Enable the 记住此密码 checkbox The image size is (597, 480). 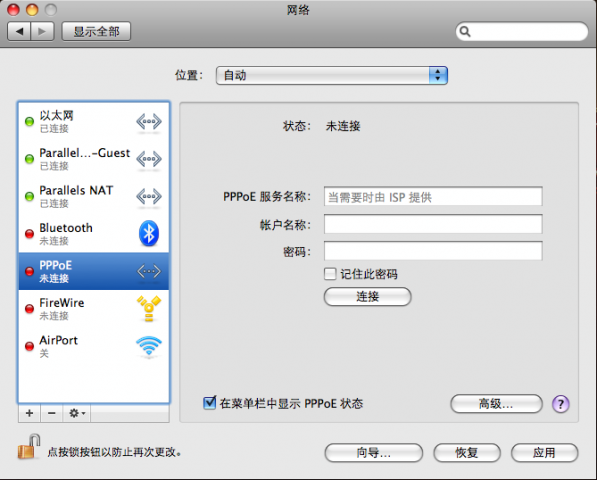click(x=330, y=274)
